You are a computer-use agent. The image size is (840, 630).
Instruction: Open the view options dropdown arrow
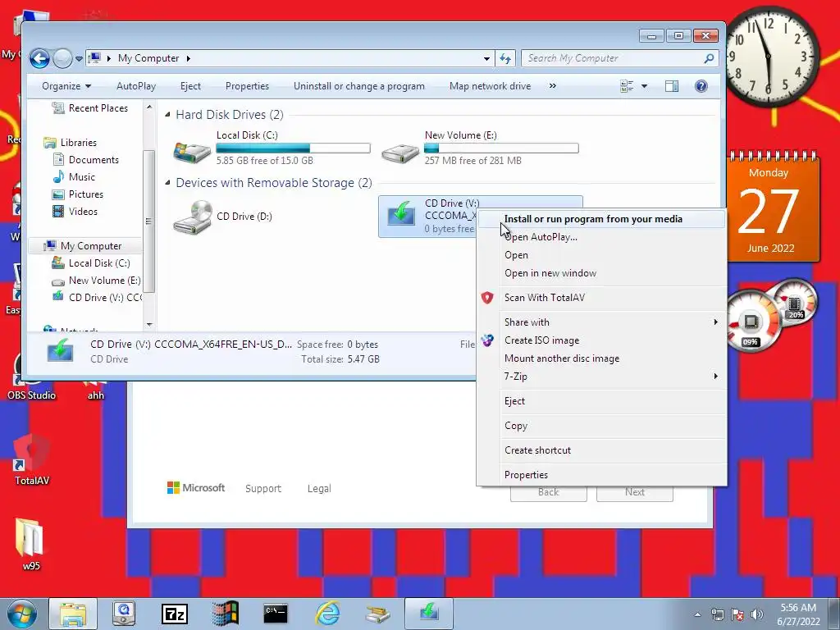[x=645, y=86]
